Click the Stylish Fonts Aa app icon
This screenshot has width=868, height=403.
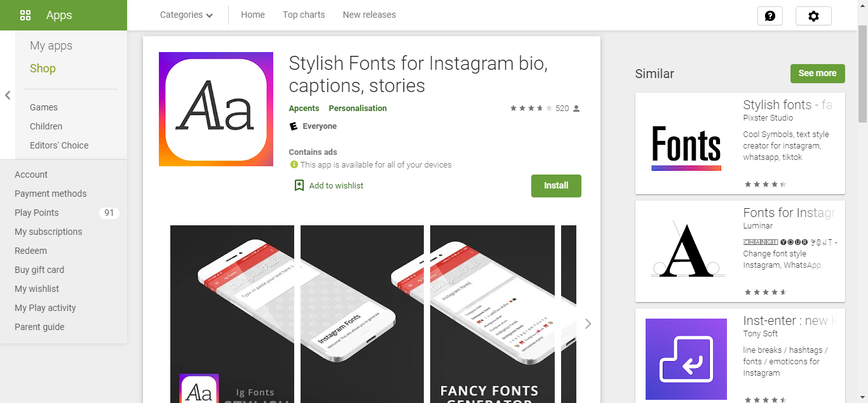[x=216, y=109]
